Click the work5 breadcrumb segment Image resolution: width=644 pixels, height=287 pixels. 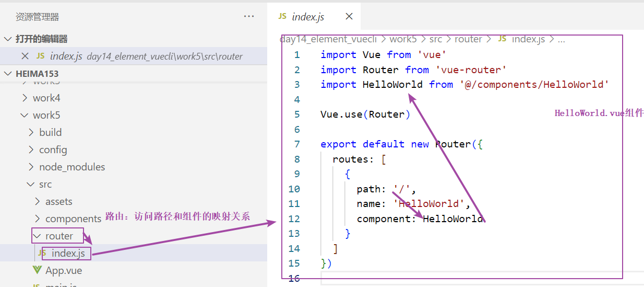coord(403,39)
